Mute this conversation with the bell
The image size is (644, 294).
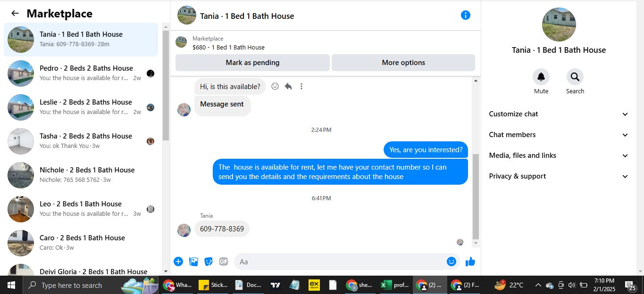click(541, 77)
